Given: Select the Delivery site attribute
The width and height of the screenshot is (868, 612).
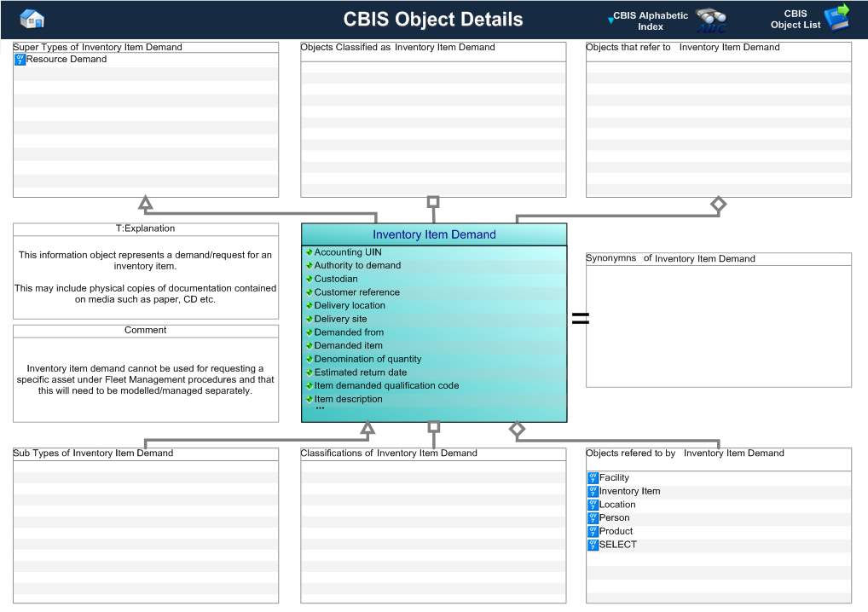Looking at the screenshot, I should (x=340, y=319).
